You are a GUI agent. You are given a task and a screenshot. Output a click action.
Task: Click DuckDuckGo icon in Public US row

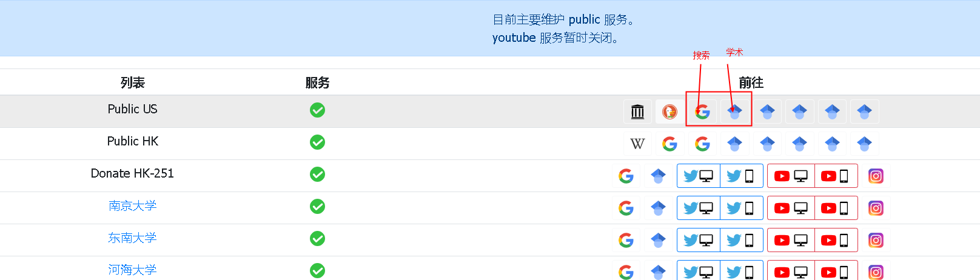coord(670,112)
